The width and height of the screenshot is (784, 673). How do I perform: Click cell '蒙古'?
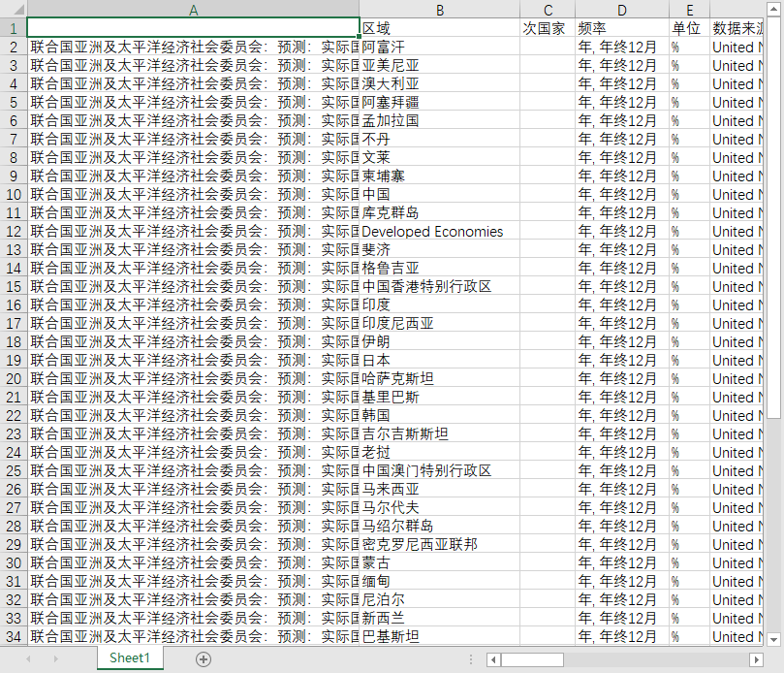(440, 562)
